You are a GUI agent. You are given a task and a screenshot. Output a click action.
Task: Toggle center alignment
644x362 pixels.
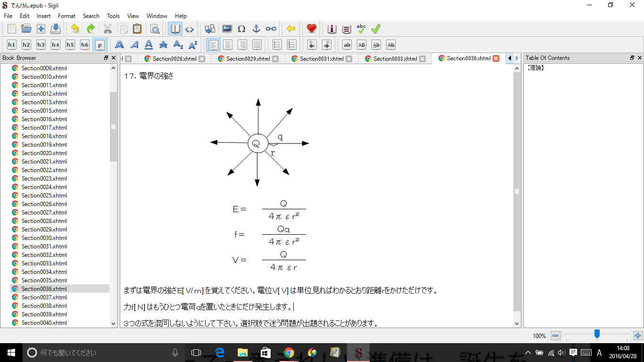[x=228, y=45]
